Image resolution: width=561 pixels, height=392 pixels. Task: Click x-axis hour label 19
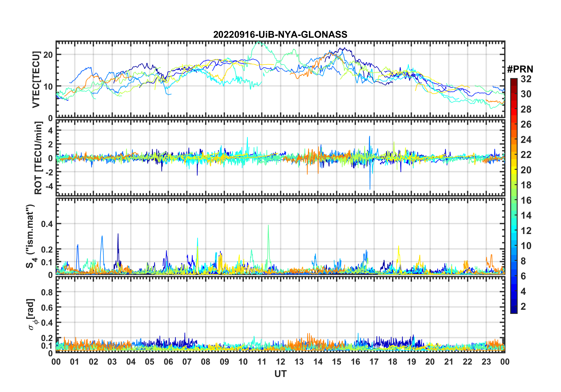411,362
